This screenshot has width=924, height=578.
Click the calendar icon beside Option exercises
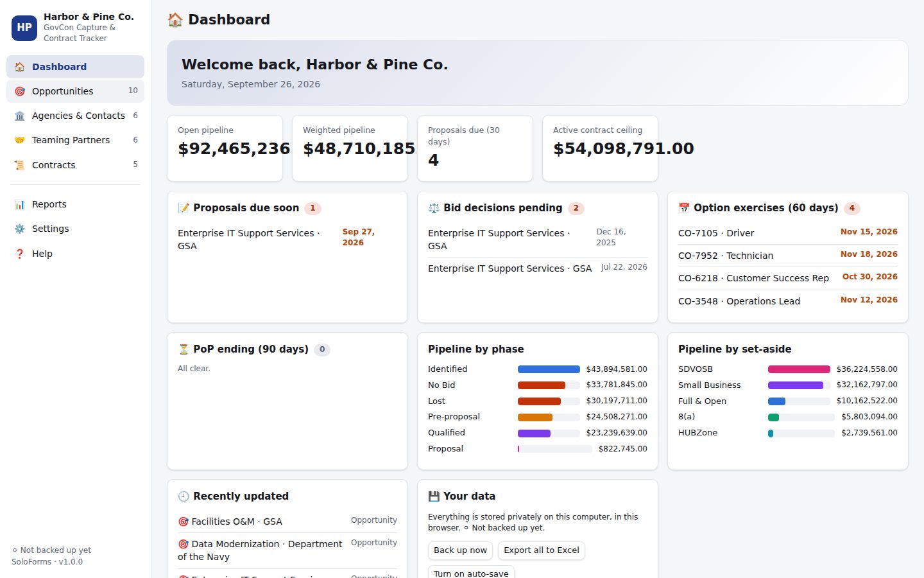click(684, 208)
